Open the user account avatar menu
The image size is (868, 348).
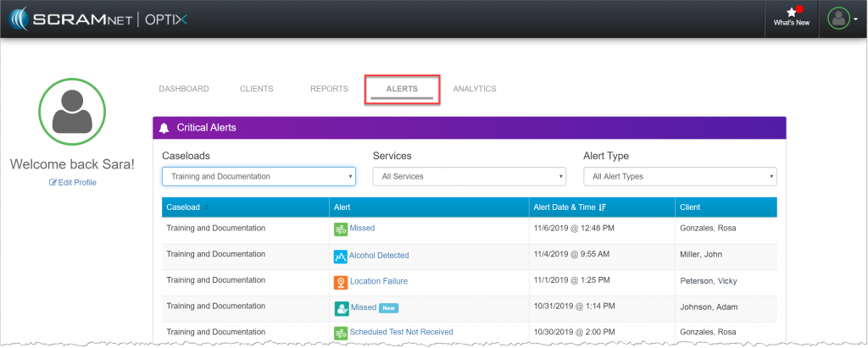[838, 19]
